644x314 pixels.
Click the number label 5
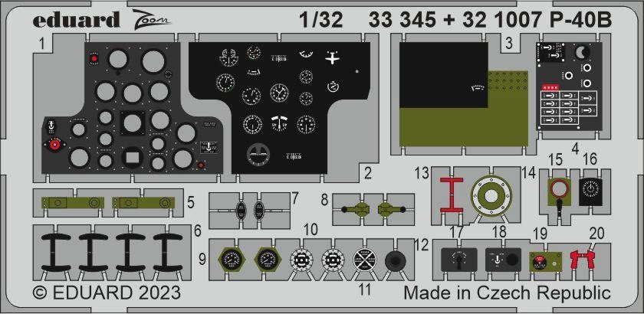coord(190,202)
